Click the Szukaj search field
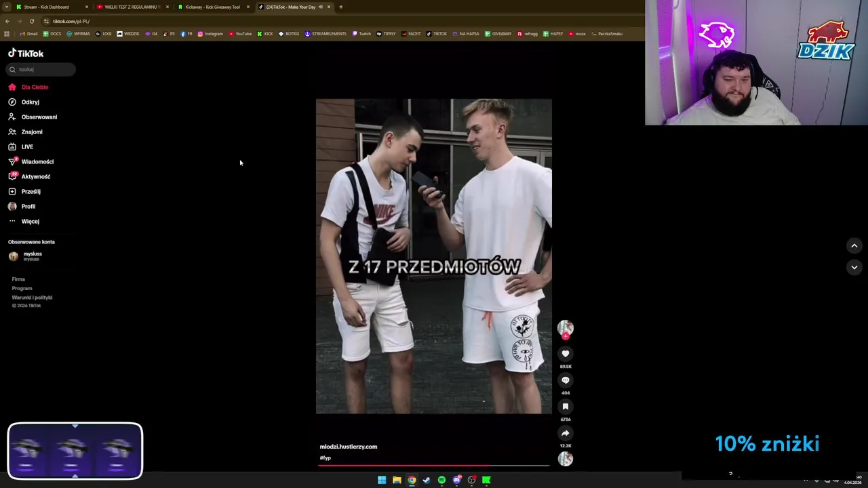868x488 pixels. click(x=41, y=69)
